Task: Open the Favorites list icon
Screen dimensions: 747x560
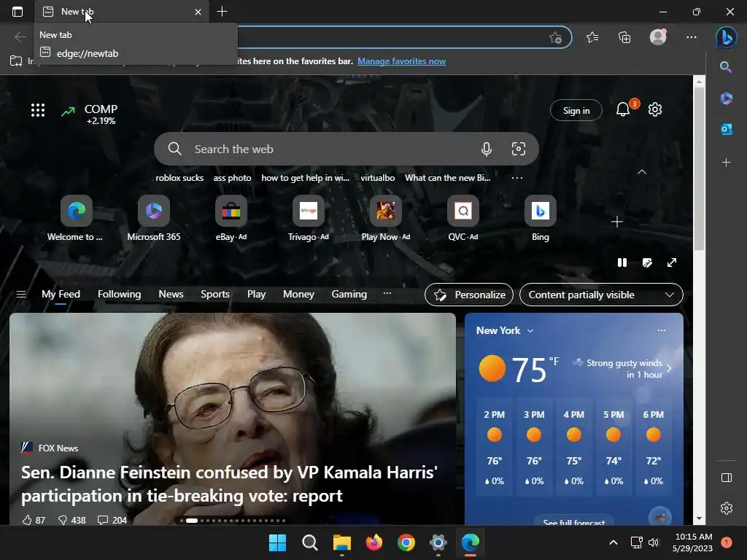Action: pos(592,37)
